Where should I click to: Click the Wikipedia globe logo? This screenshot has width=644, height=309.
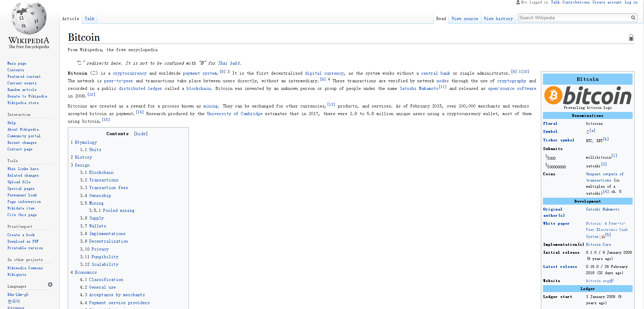click(x=29, y=26)
